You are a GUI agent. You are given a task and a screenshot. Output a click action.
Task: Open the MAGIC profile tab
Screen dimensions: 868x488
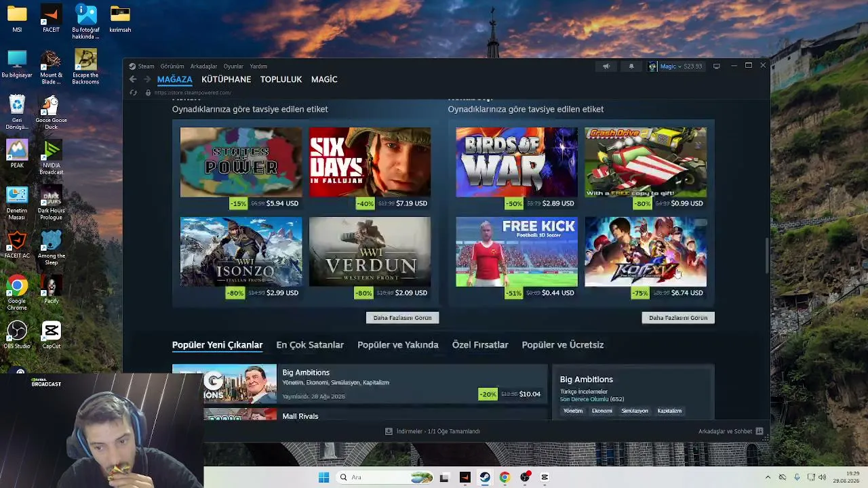324,79
